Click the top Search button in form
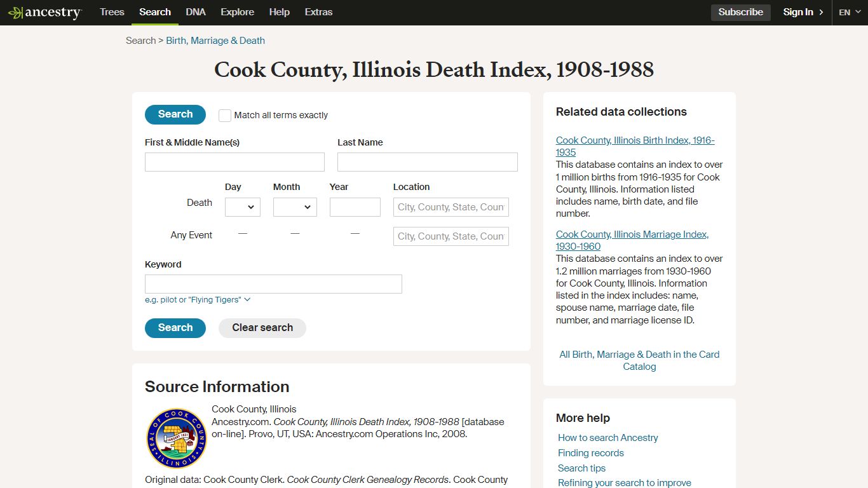Screen dimensions: 868x488 [175, 114]
